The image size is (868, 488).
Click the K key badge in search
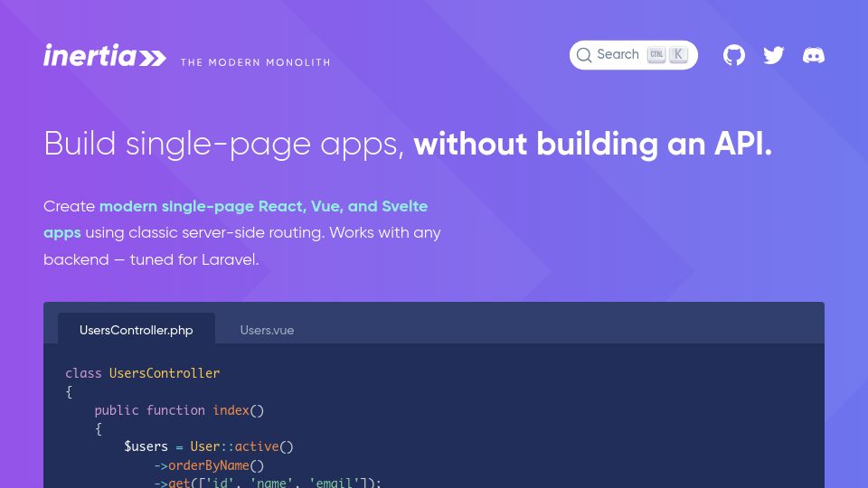678,54
